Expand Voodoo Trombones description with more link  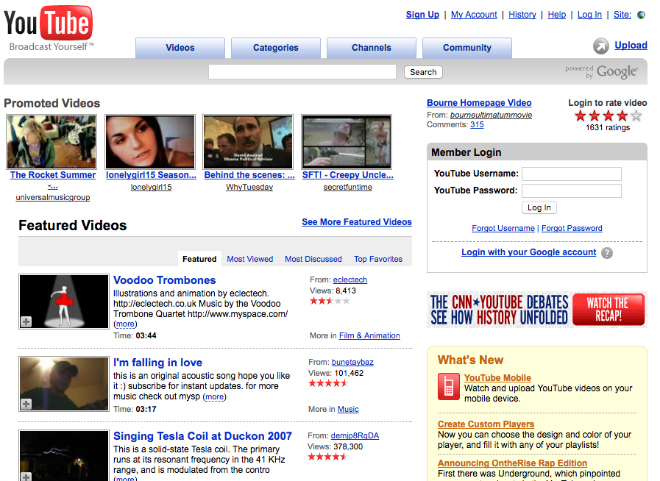pyautogui.click(x=125, y=324)
